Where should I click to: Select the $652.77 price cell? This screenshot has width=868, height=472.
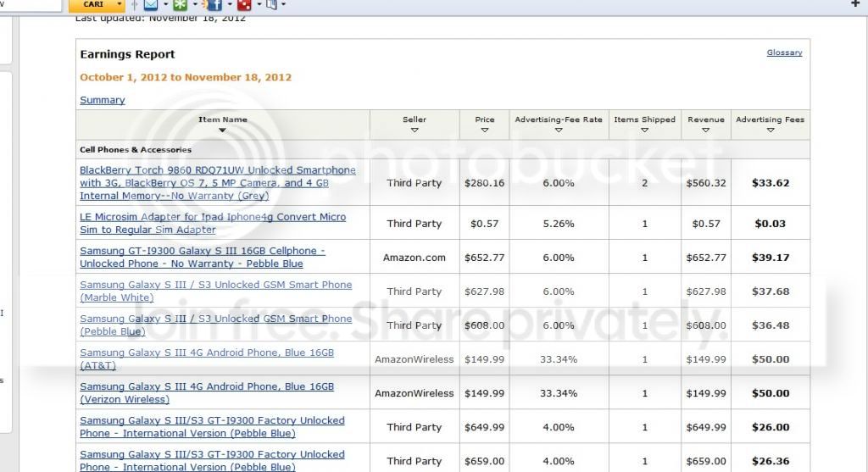[484, 258]
